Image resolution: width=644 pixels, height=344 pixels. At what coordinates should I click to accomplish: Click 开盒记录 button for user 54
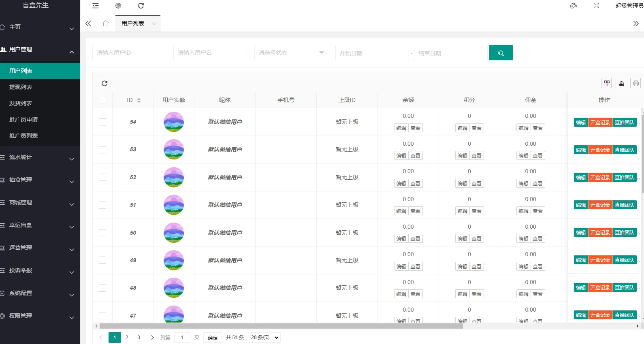point(600,122)
